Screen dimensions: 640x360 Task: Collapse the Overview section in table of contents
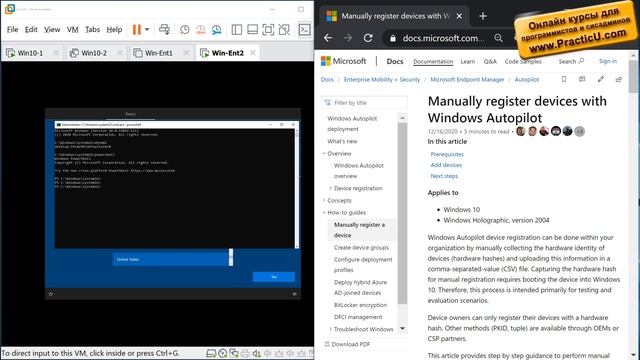pos(324,153)
